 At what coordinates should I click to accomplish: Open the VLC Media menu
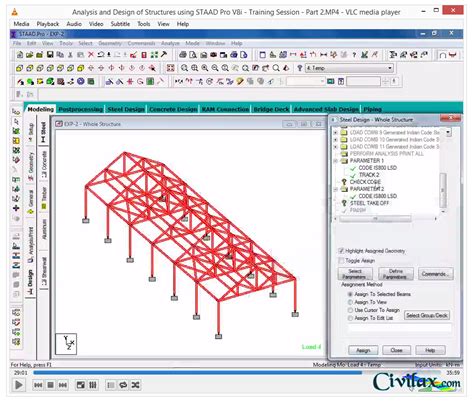[x=21, y=24]
